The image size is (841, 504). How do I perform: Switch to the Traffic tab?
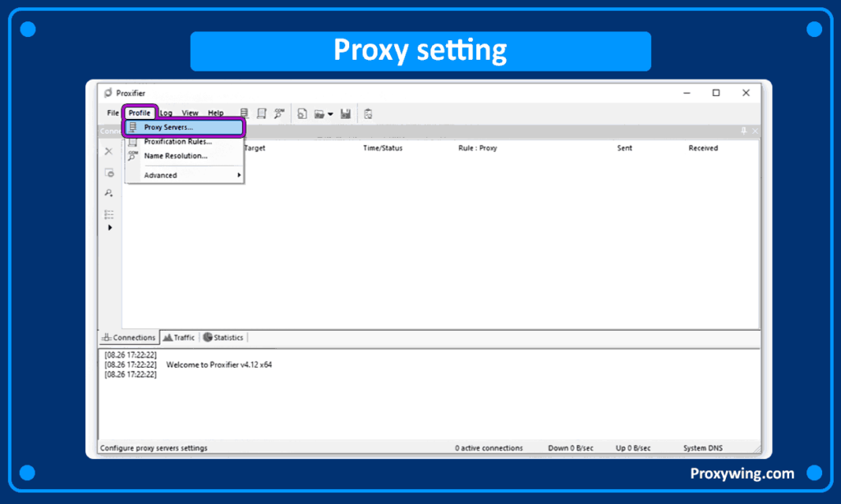click(x=179, y=337)
